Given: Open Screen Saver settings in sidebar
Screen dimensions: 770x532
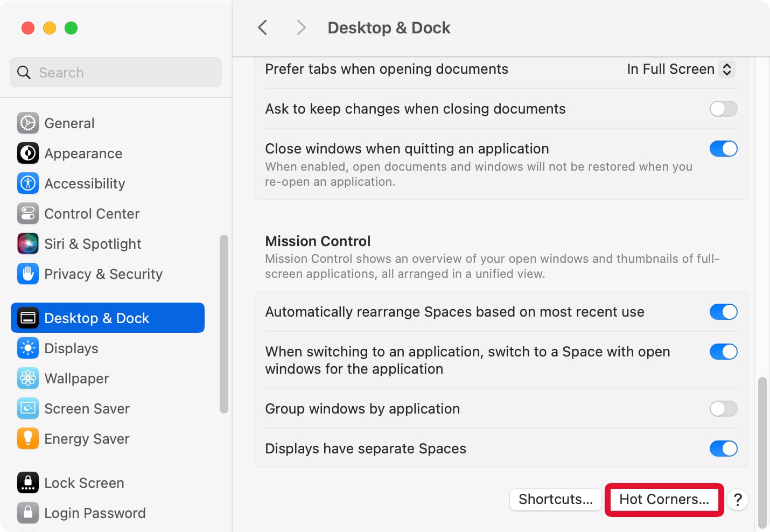Looking at the screenshot, I should (87, 409).
